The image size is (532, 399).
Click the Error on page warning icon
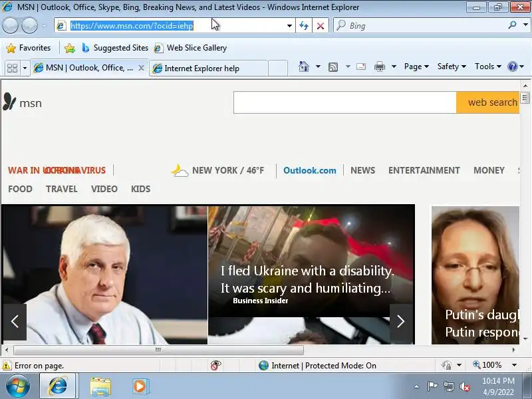pyautogui.click(x=7, y=366)
